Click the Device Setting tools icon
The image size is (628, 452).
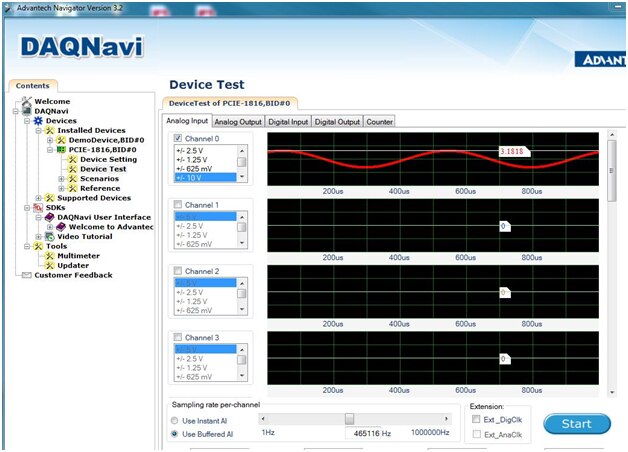(x=72, y=159)
